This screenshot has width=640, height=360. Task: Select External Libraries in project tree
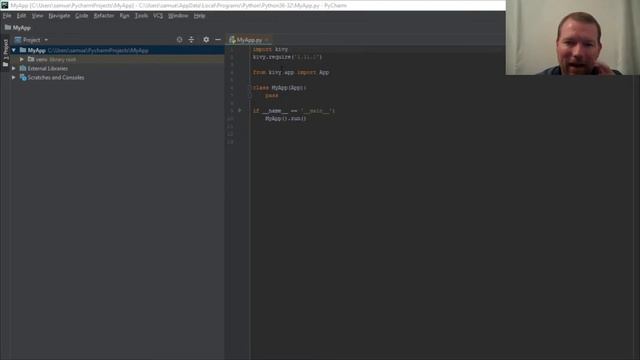pyautogui.click(x=48, y=69)
